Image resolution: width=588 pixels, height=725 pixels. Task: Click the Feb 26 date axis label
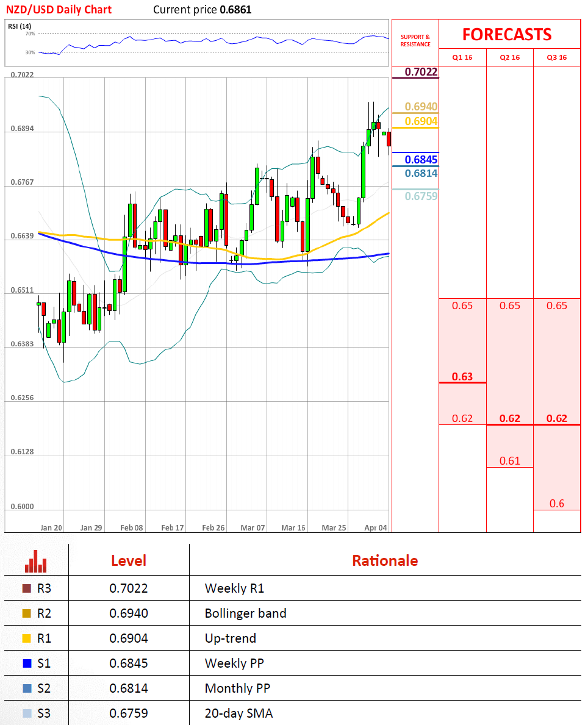[x=213, y=527]
